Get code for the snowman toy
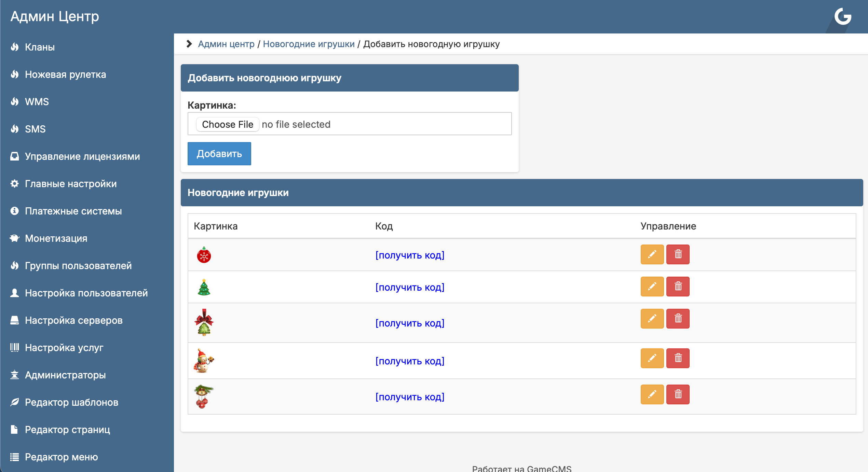 coord(409,361)
